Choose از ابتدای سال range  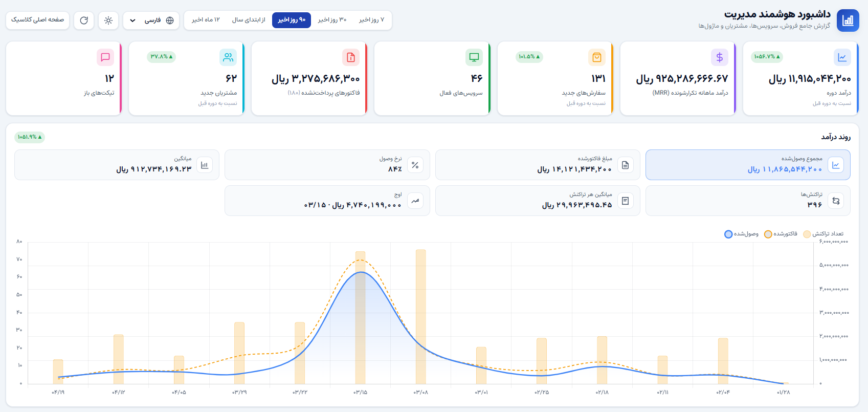249,20
